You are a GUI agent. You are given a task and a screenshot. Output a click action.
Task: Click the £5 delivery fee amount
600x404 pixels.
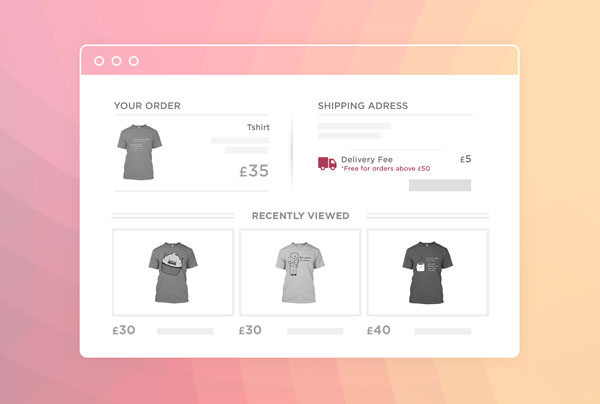(466, 159)
